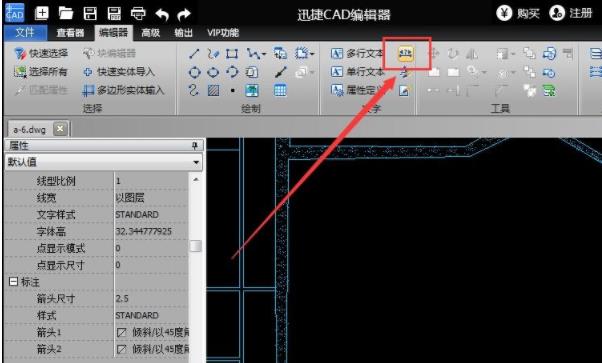Click the thick diagonal line tool icon
The width and height of the screenshot is (602, 363).
pyautogui.click(x=281, y=72)
